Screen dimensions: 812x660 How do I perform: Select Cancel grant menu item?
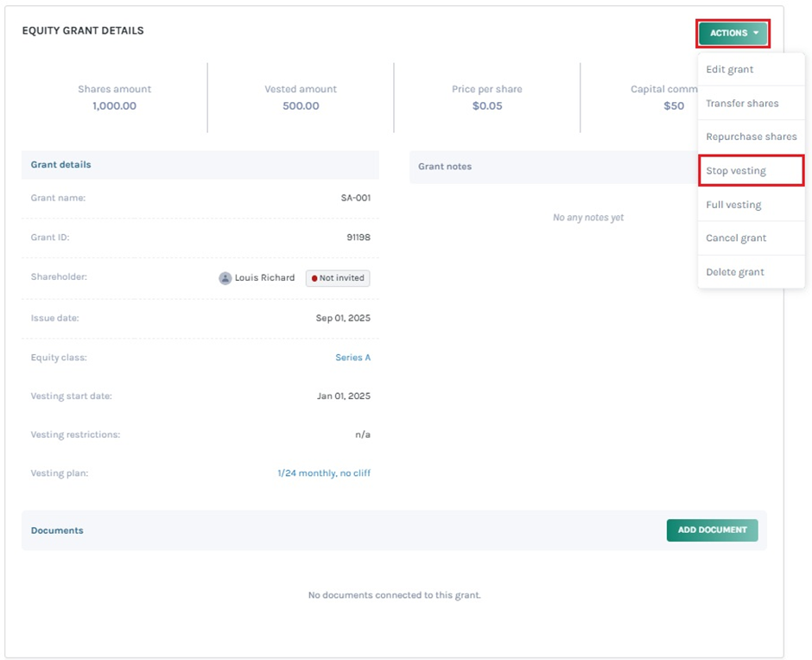(x=736, y=238)
